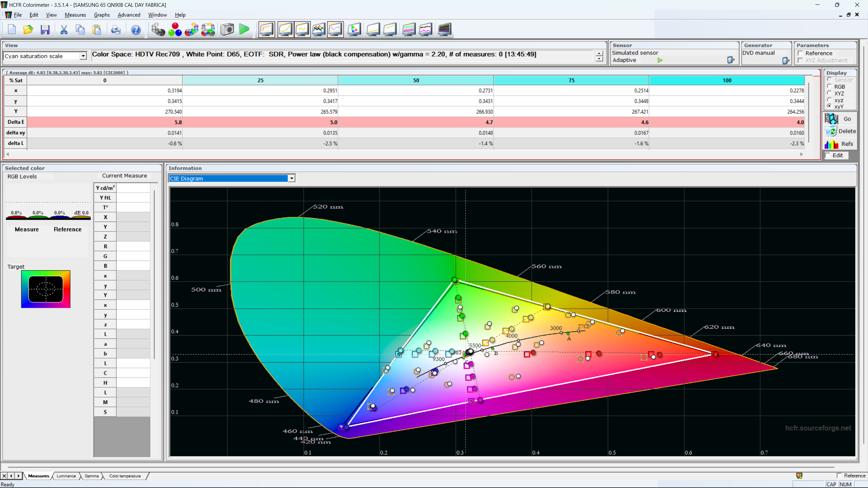Click the Refs button
Viewport: 868px width, 488px height.
[840, 144]
